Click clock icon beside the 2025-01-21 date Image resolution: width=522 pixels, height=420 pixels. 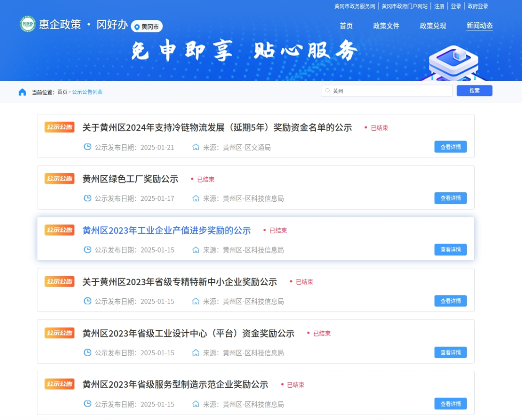pyautogui.click(x=87, y=147)
